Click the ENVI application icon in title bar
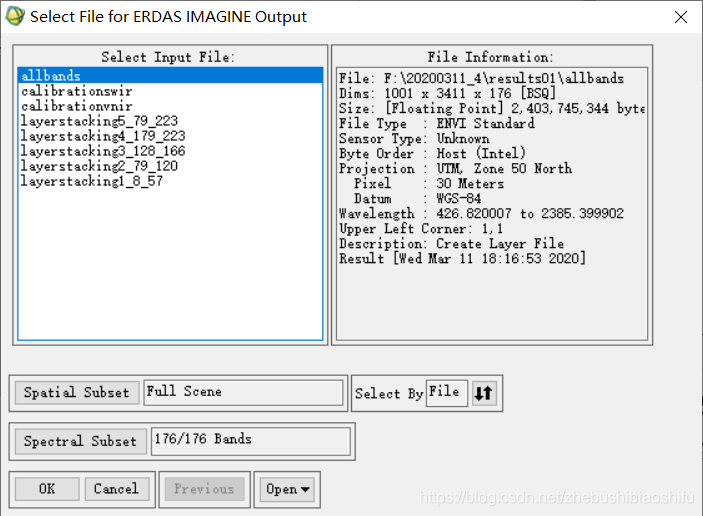The image size is (703, 516). (x=15, y=17)
